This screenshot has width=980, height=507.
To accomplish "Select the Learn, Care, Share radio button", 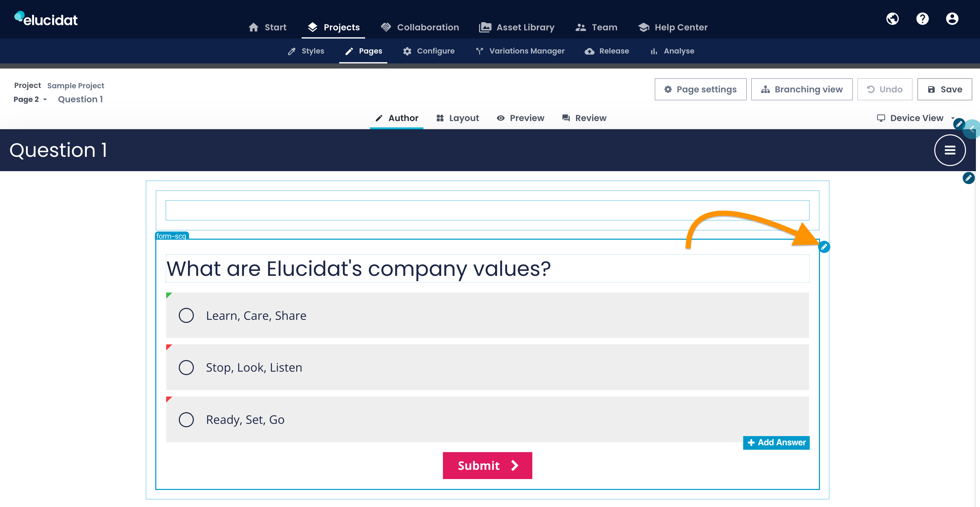I will pyautogui.click(x=186, y=315).
